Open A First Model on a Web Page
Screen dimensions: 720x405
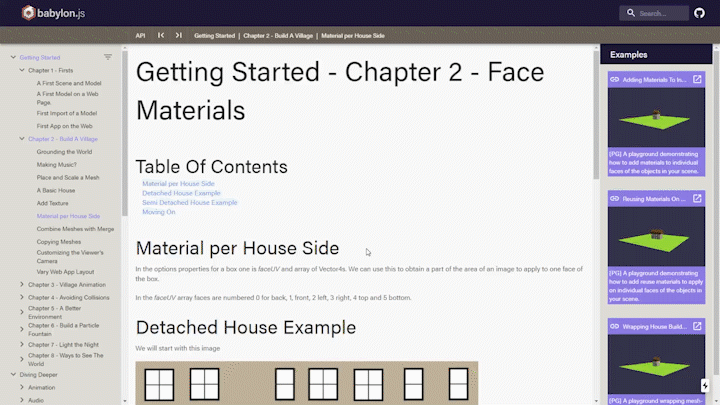pos(68,98)
